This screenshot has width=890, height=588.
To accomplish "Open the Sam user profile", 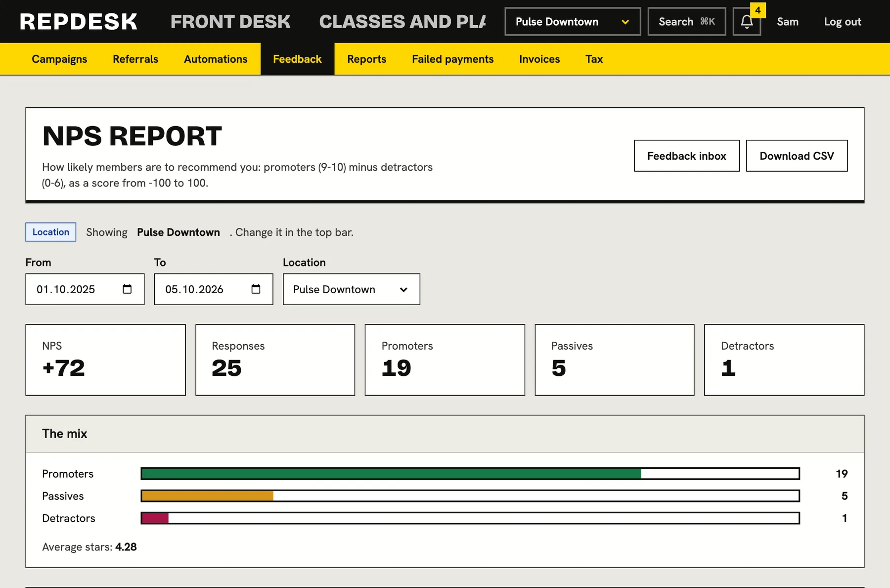I will pyautogui.click(x=787, y=22).
